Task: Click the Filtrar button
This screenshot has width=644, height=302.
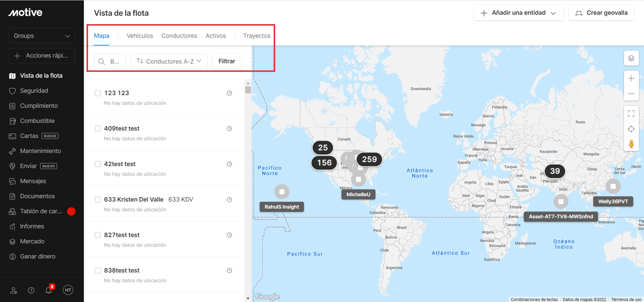Action: (227, 61)
